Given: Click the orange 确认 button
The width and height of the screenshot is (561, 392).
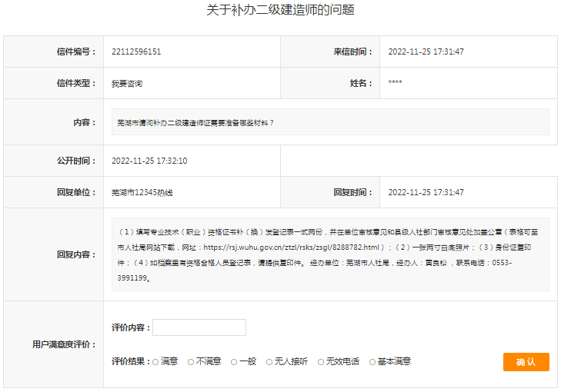Looking at the screenshot, I should click(526, 362).
